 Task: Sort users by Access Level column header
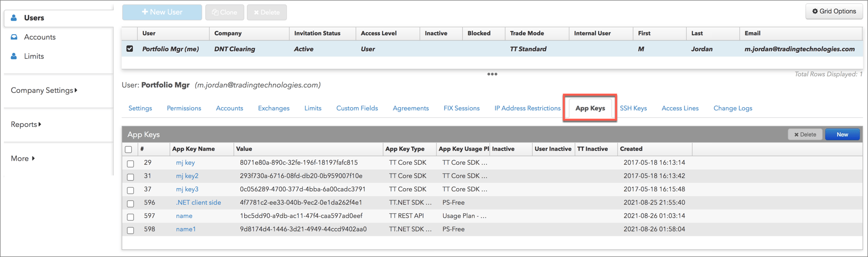coord(388,33)
